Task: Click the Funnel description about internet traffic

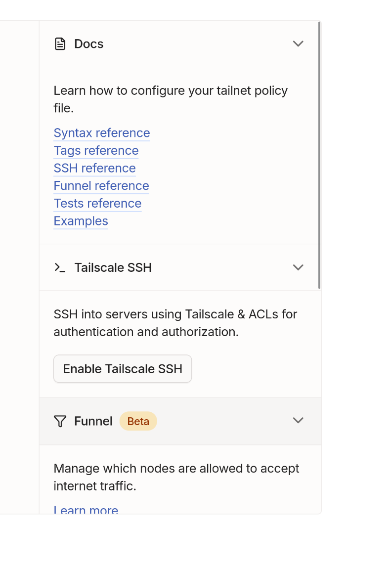Action: [x=176, y=477]
